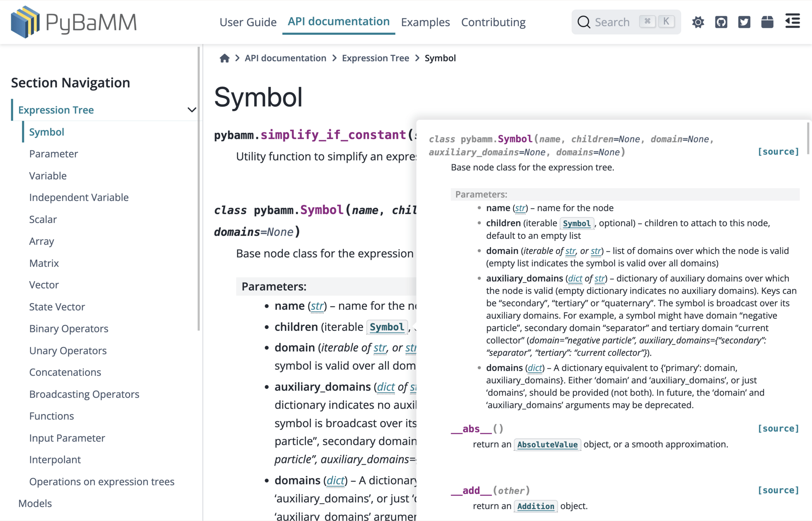Click the Search documentation field
The width and height of the screenshot is (812, 521).
coord(614,22)
